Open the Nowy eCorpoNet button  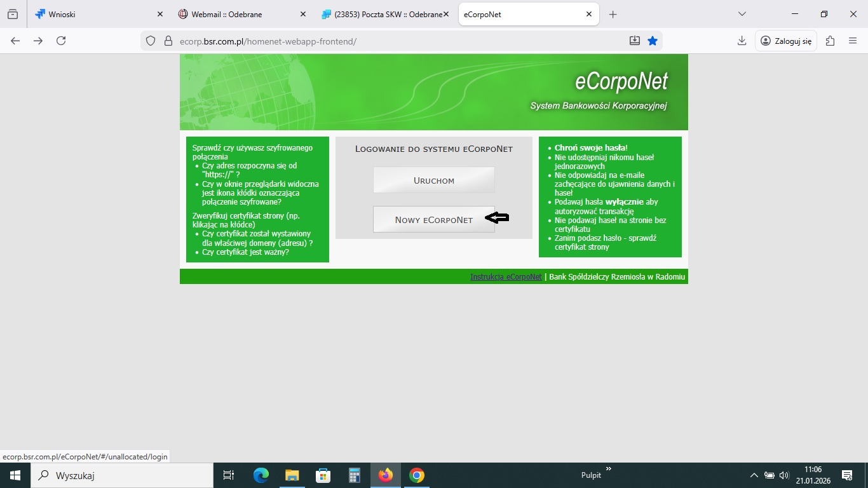tap(434, 220)
